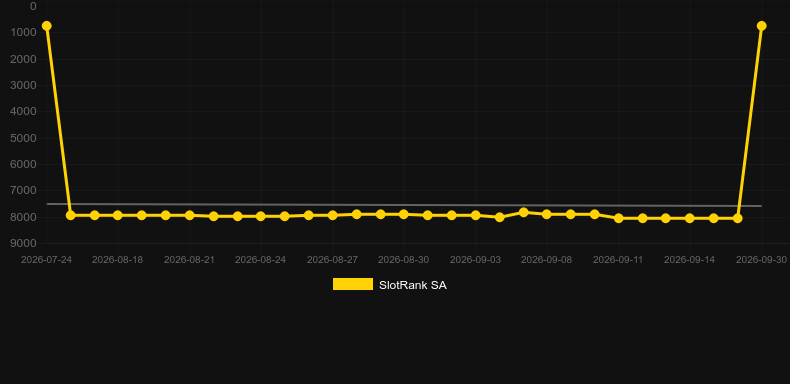This screenshot has height=384, width=790.
Task: Click the data point above 2026-09-08
Action: pos(547,214)
